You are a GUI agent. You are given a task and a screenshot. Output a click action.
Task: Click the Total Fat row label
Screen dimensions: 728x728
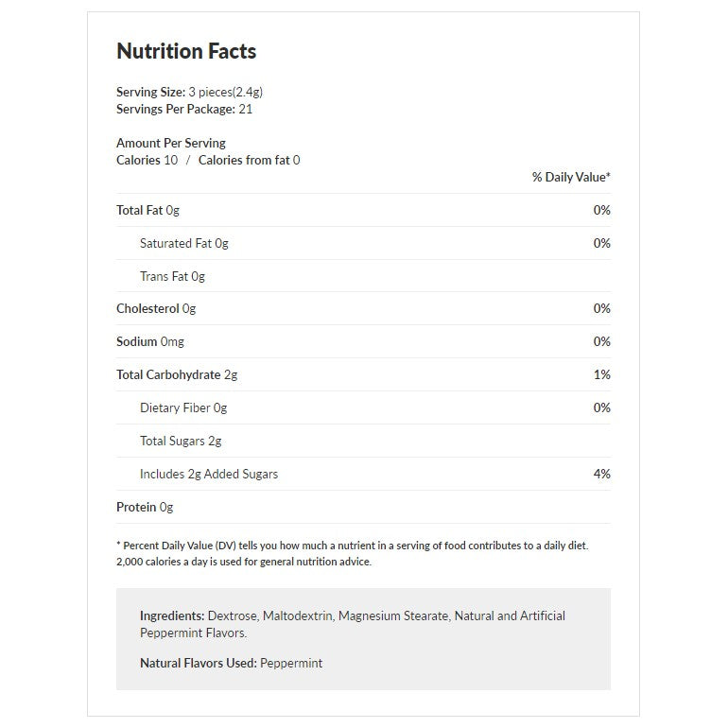point(147,210)
